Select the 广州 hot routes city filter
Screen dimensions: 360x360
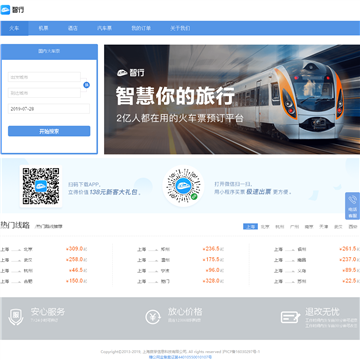[294, 227]
